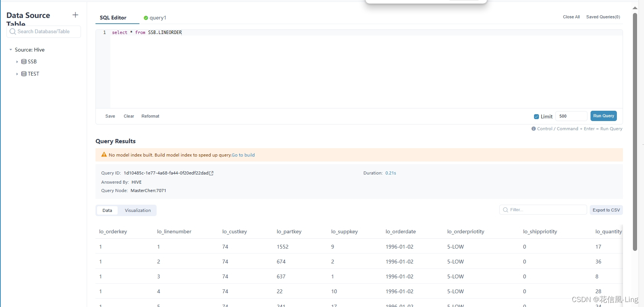The image size is (644, 307).
Task: Click the lo_linenumber column header
Action: click(x=174, y=231)
